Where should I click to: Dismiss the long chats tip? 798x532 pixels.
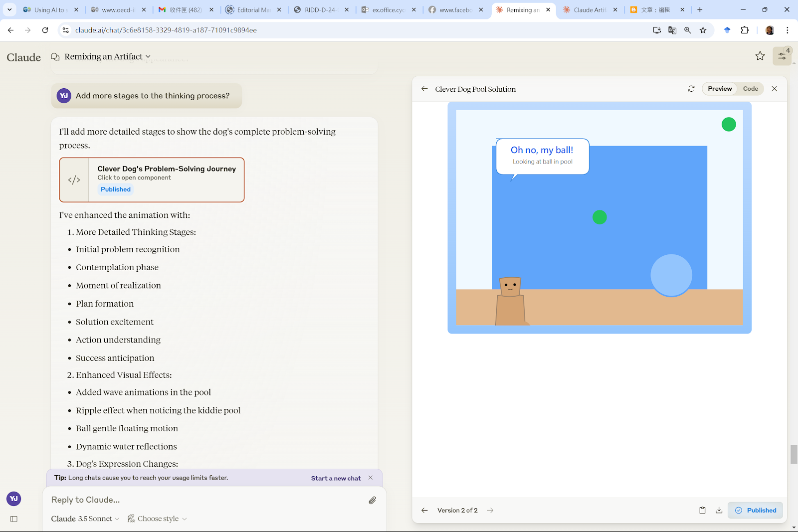[371, 478]
